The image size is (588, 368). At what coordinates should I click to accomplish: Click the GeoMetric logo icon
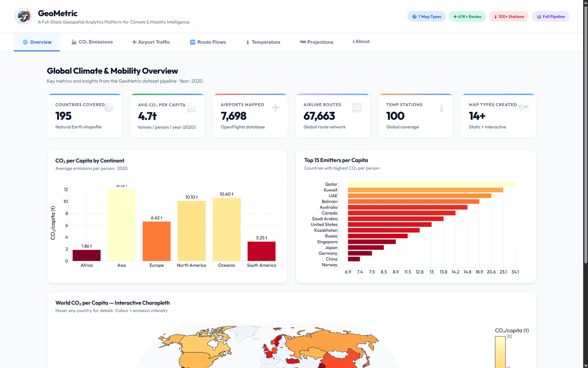[23, 16]
